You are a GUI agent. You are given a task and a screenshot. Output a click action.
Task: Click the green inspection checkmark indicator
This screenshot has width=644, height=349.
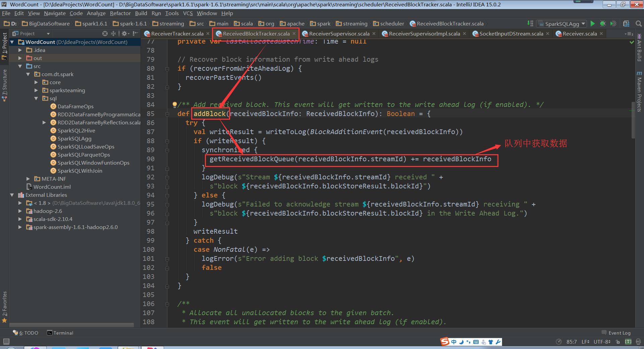[632, 42]
